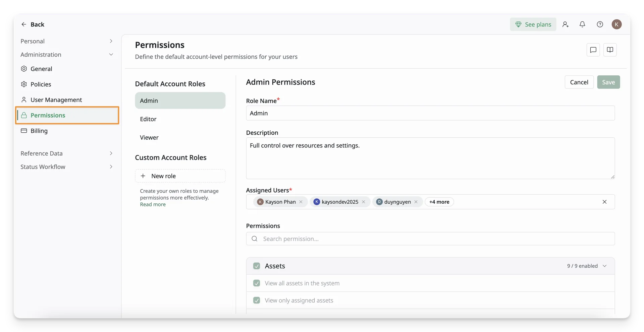Click the Description text area

[430, 158]
